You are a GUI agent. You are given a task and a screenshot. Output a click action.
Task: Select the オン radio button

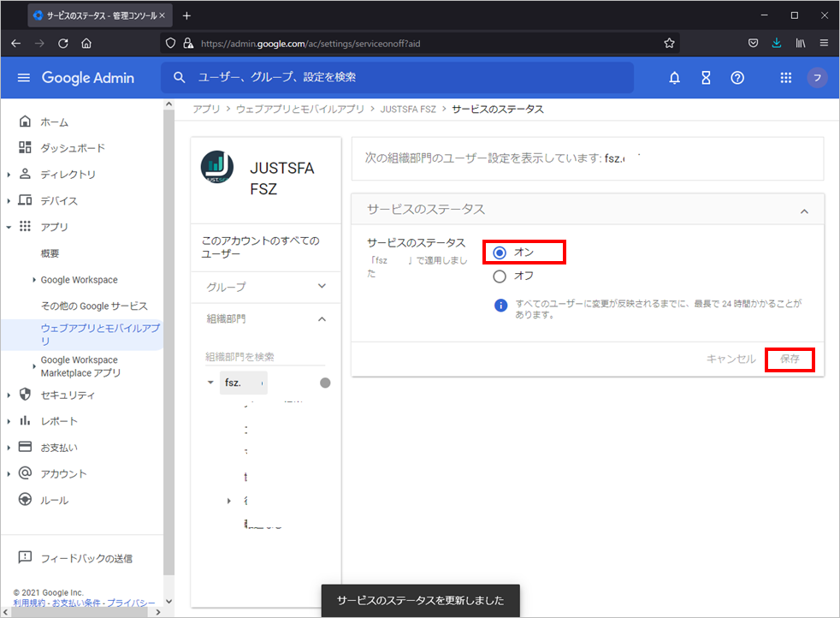point(500,253)
